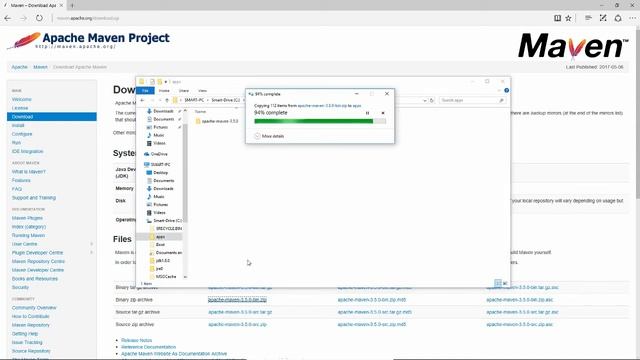This screenshot has height=360, width=640.
Task: Expand the Explorer ribbon chevron
Action: [499, 91]
